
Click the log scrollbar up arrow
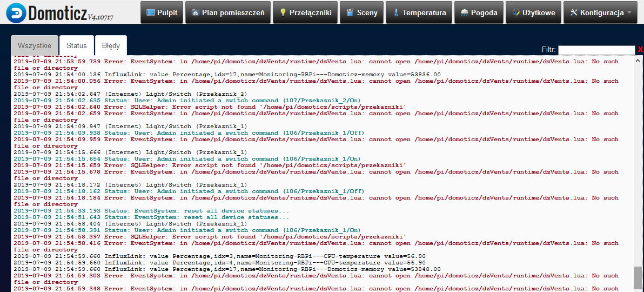click(638, 61)
